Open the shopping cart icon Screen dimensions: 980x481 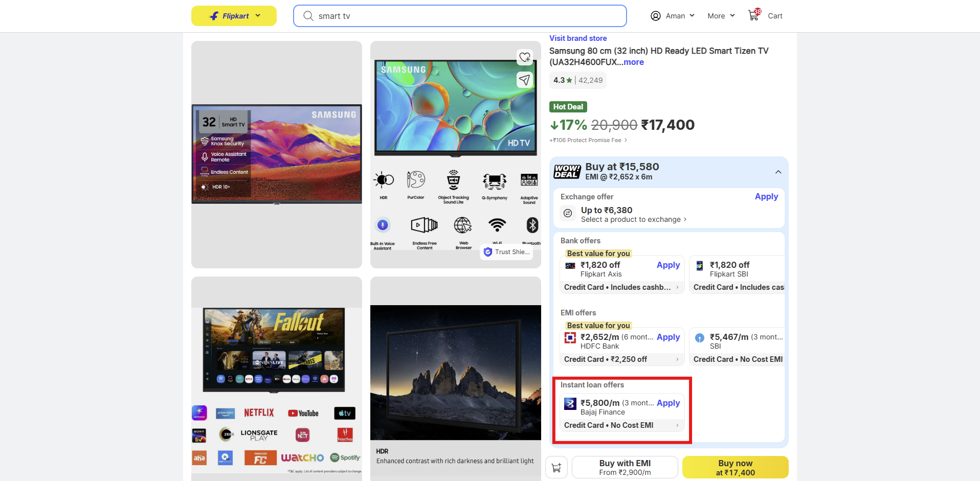coord(754,15)
